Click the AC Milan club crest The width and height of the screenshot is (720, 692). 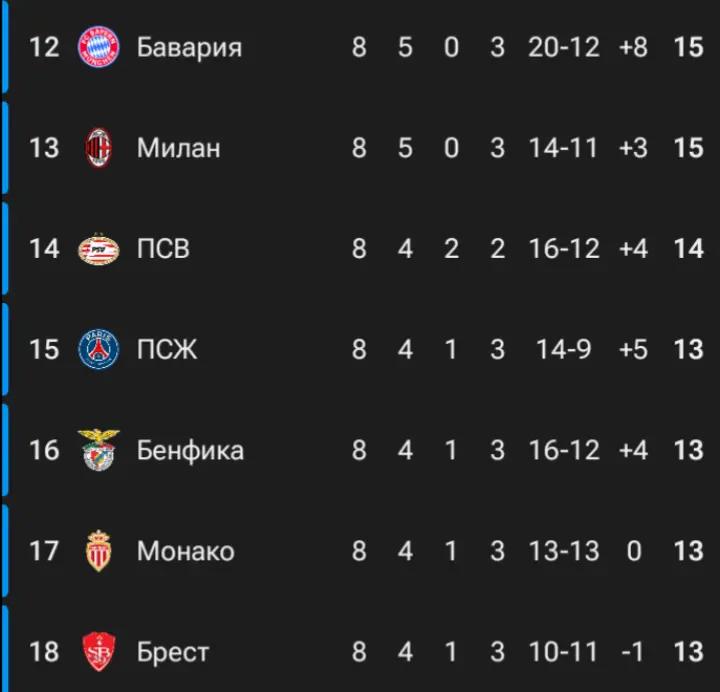click(x=99, y=148)
